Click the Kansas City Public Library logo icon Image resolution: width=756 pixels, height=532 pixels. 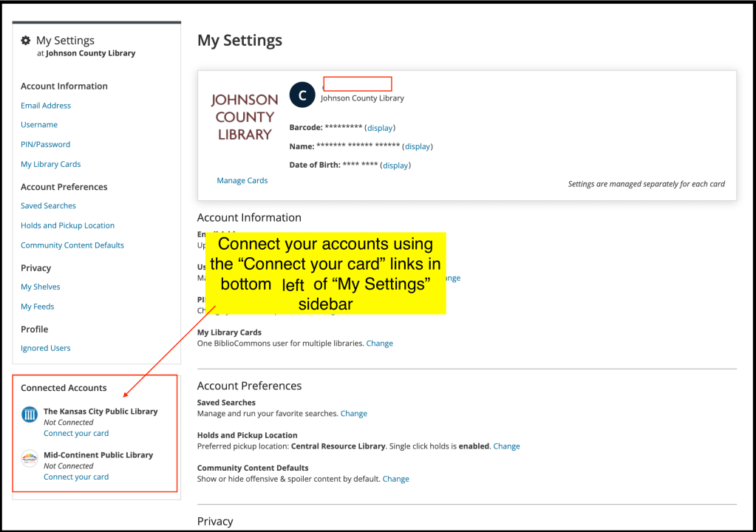tap(30, 415)
